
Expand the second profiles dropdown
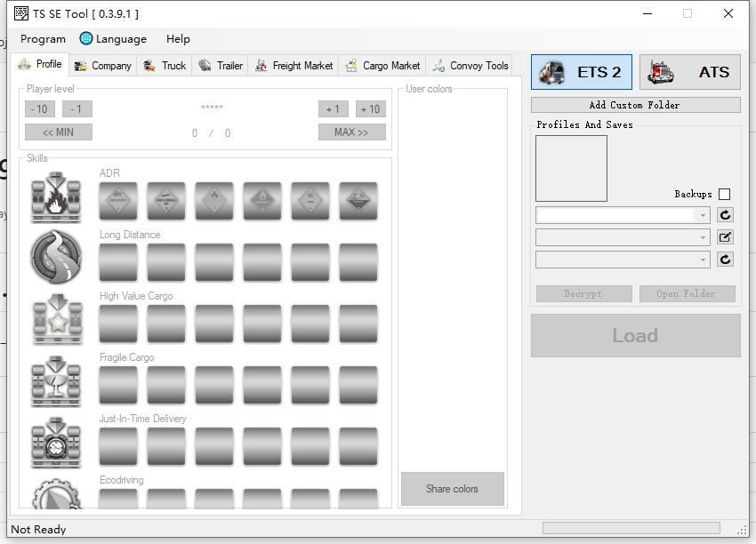coord(703,237)
